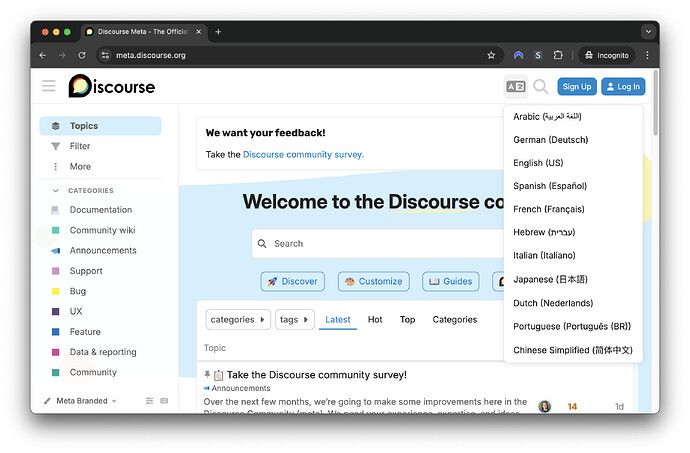
Task: Open the hamburger sidebar menu
Action: (x=49, y=86)
